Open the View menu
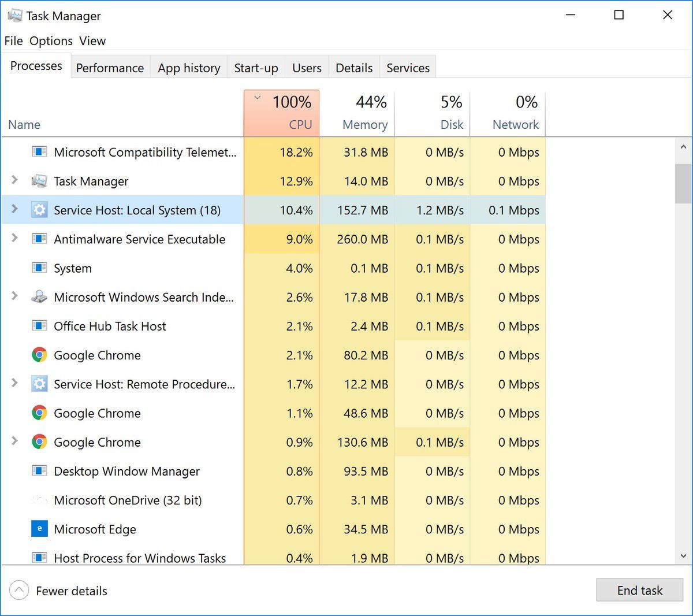 [92, 41]
